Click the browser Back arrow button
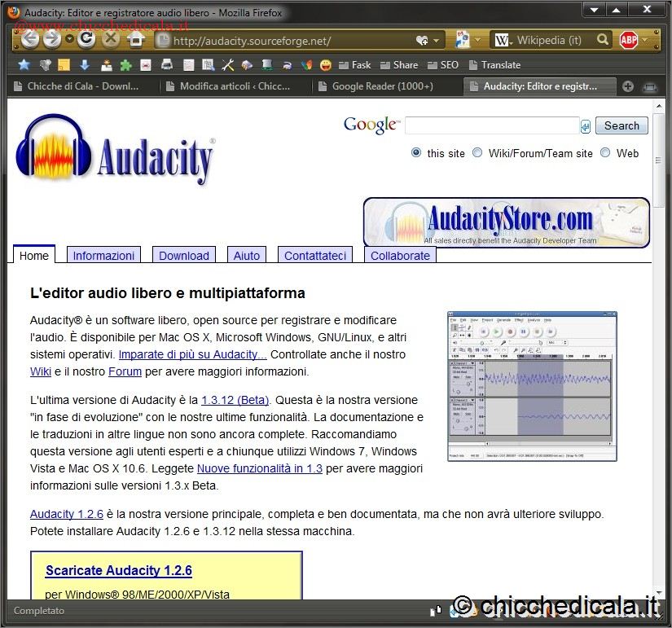The height and width of the screenshot is (628, 672). point(29,39)
